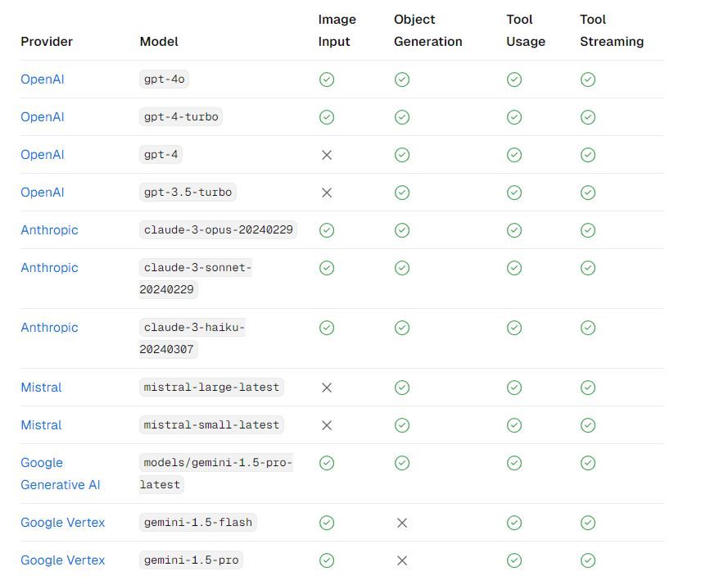Select the gemini-1.5-flash model label
The width and height of the screenshot is (728, 585).
pyautogui.click(x=198, y=522)
